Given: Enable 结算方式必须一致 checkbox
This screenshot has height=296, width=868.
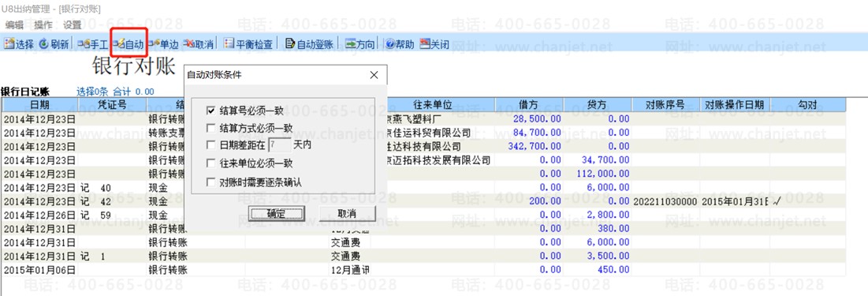Looking at the screenshot, I should (x=210, y=128).
